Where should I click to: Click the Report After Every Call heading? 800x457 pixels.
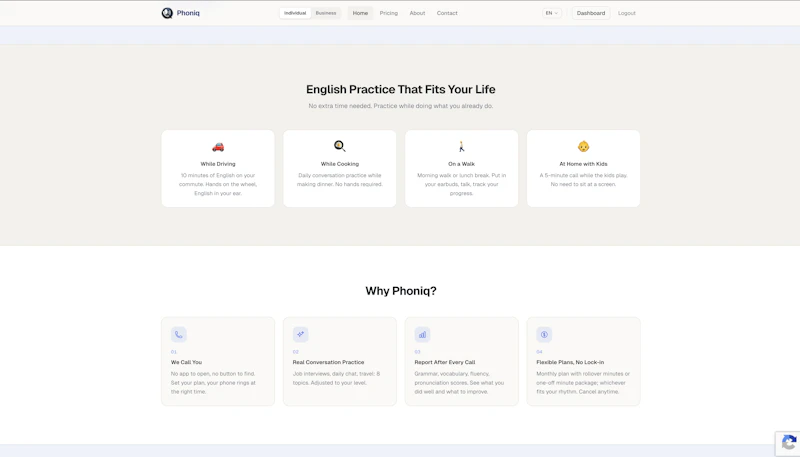(444, 362)
